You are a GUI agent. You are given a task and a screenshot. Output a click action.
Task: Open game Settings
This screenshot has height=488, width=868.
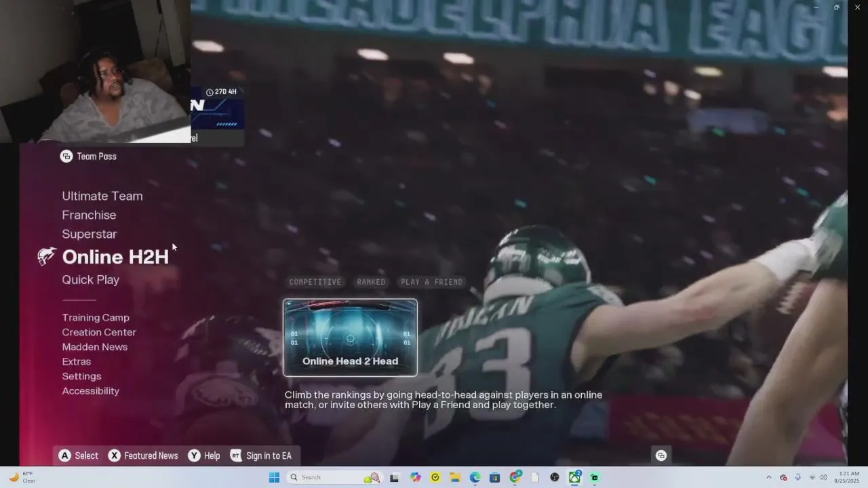click(81, 376)
